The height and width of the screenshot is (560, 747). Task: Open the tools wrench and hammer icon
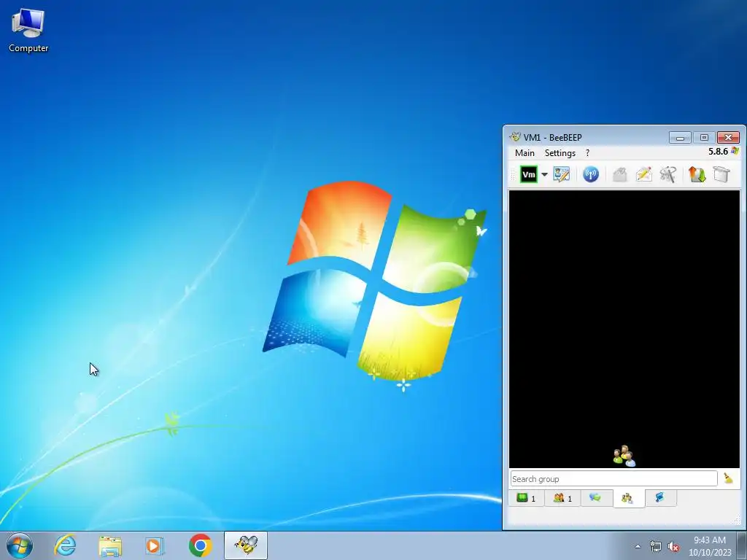point(668,174)
